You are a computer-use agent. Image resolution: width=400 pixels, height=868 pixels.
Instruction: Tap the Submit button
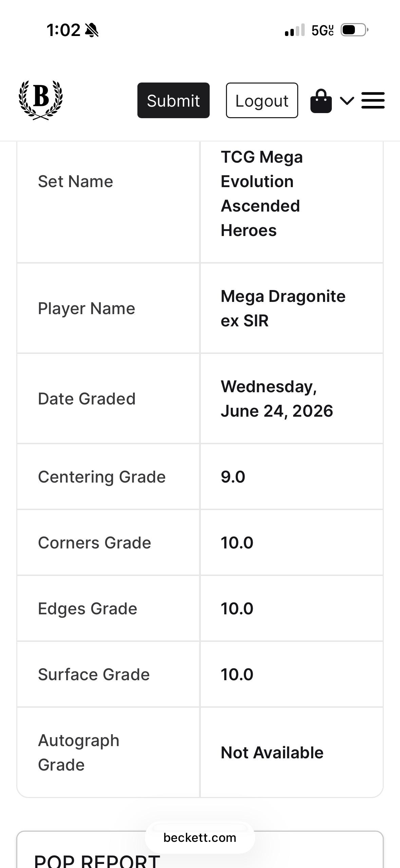pos(173,101)
